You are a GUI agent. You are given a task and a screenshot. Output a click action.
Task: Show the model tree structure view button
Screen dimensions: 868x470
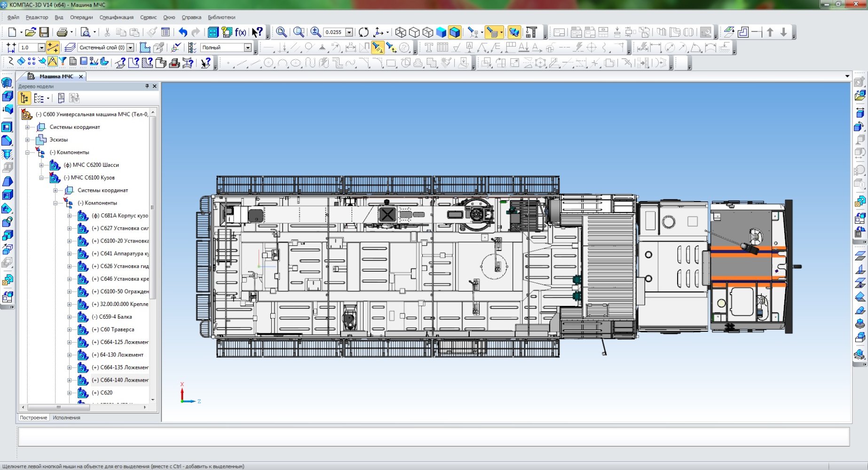tap(24, 98)
